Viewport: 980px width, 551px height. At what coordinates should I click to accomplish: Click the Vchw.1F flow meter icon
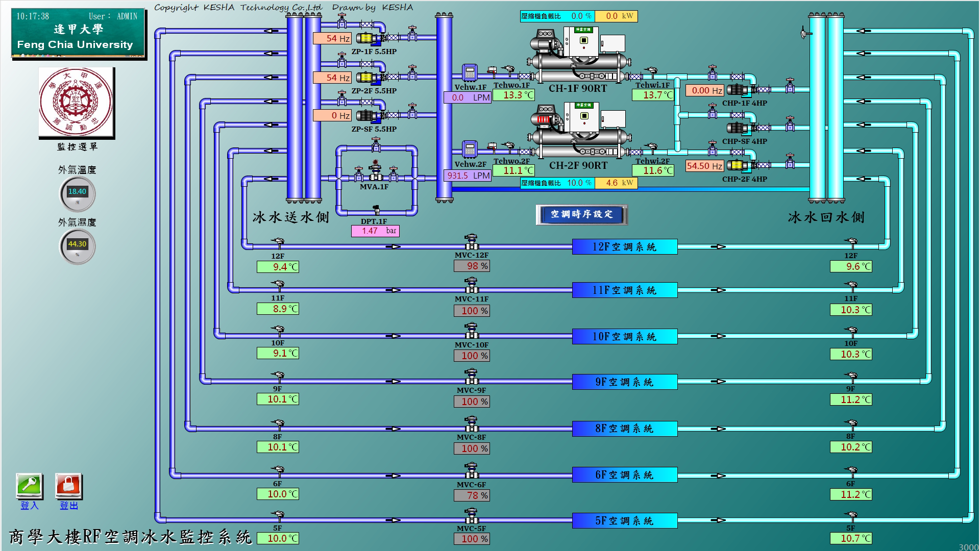tap(469, 72)
